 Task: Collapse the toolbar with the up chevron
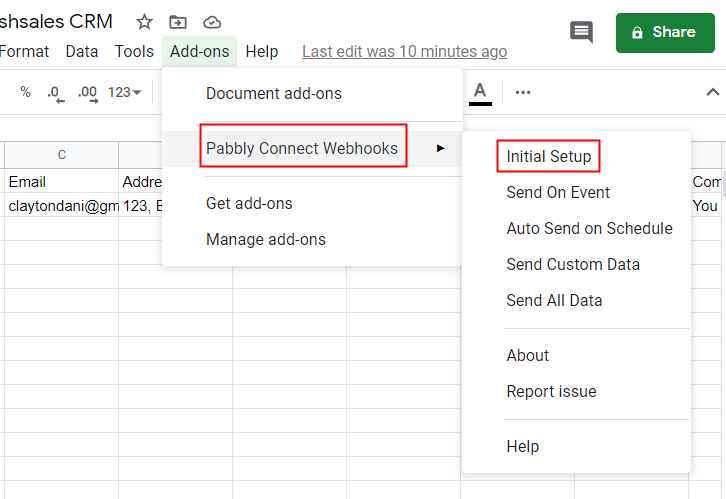coord(712,92)
